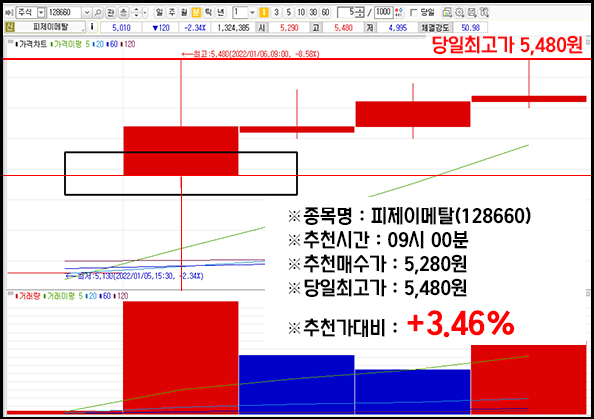Switch to the daily (일) chart period
The height and width of the screenshot is (419, 594).
(x=159, y=13)
